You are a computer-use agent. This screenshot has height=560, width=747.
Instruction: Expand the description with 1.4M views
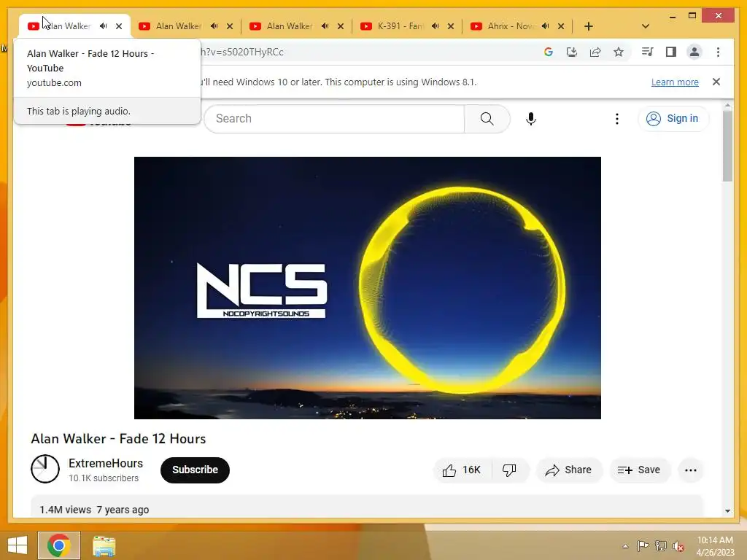(x=367, y=507)
